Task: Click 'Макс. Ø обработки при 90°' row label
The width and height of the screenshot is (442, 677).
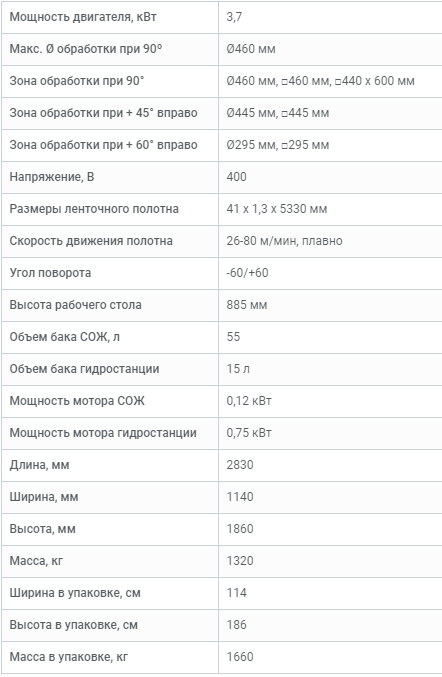Action: [x=86, y=49]
